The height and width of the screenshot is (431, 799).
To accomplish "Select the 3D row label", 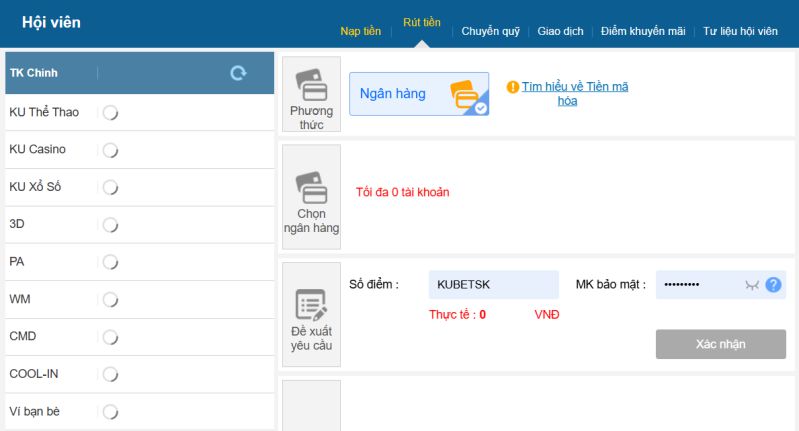I will (x=17, y=224).
